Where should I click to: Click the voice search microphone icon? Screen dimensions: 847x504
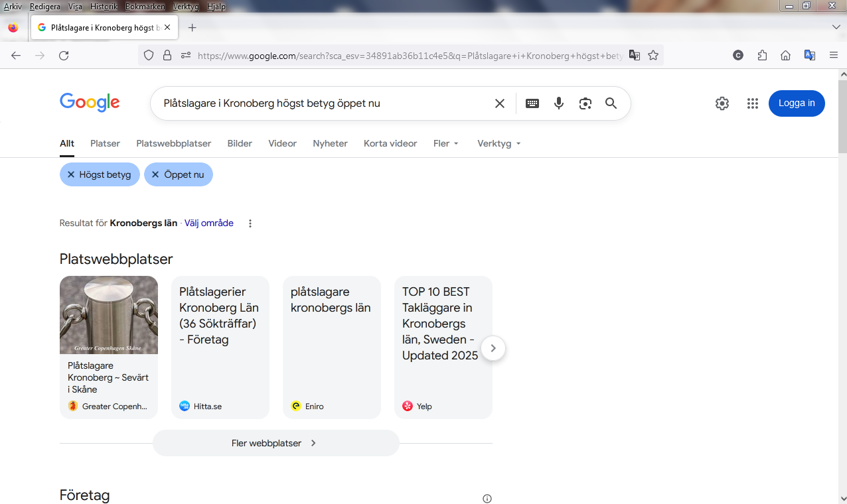(559, 103)
